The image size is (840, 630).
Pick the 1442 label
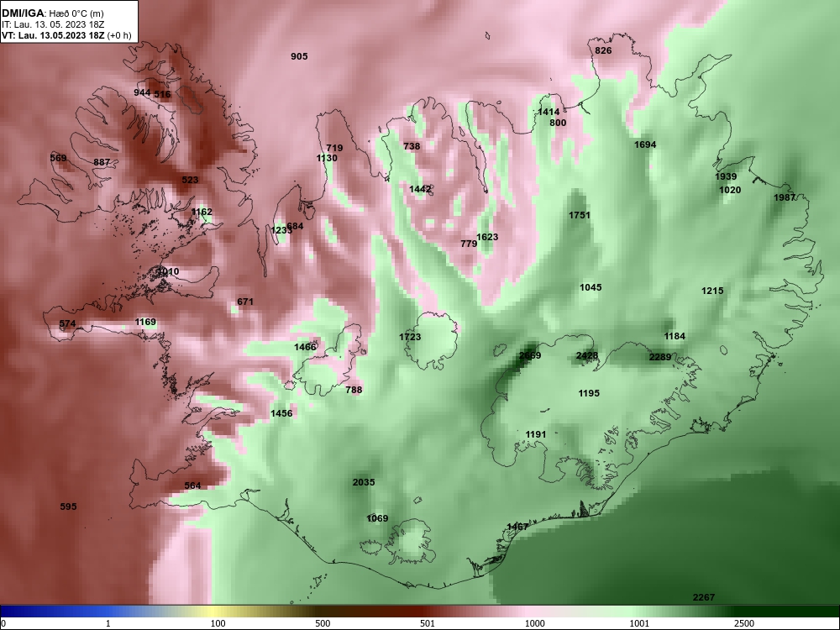click(x=420, y=189)
